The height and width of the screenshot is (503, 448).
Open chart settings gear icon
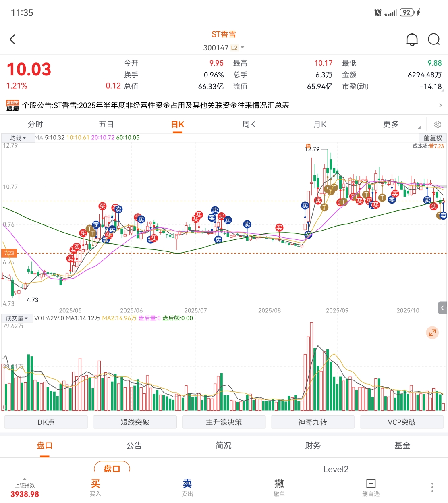[x=438, y=124]
